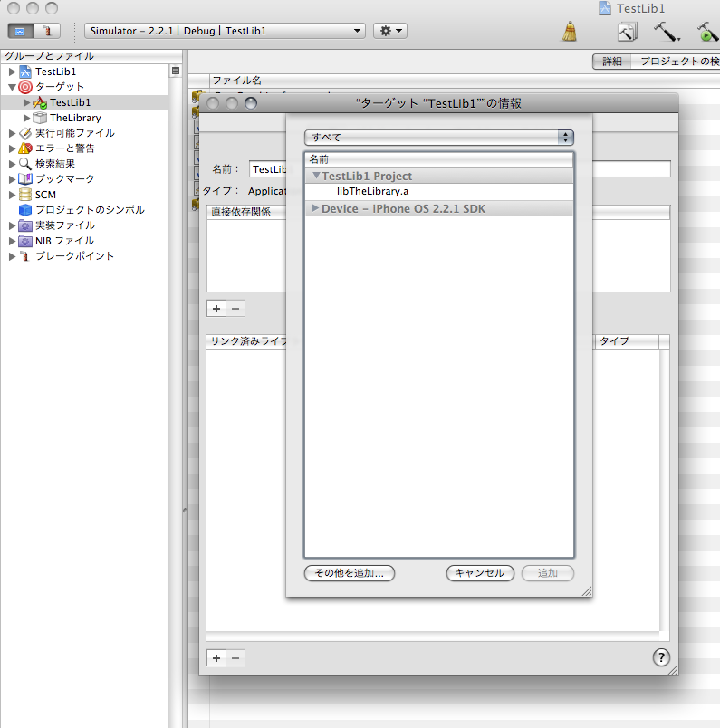
Task: Click the TestLib1 document proxy icon in title bar
Action: click(605, 8)
